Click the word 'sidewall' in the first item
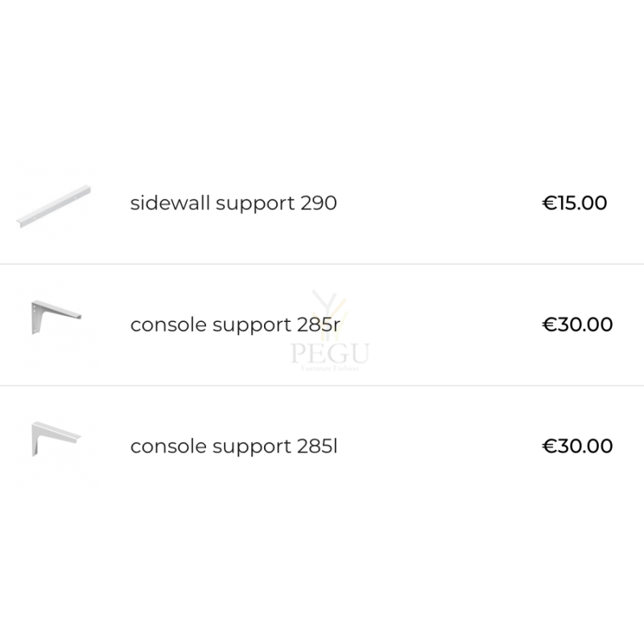The width and height of the screenshot is (644, 644). point(170,203)
